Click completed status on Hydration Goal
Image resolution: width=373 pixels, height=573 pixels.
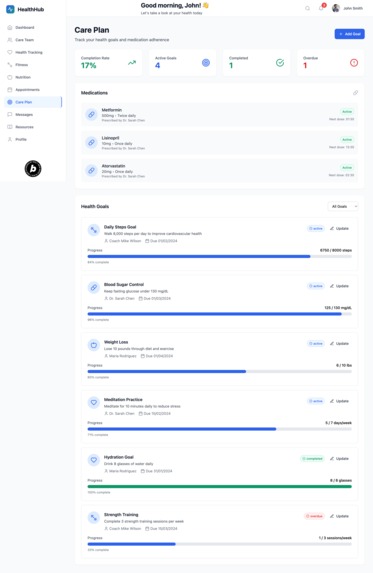click(312, 459)
